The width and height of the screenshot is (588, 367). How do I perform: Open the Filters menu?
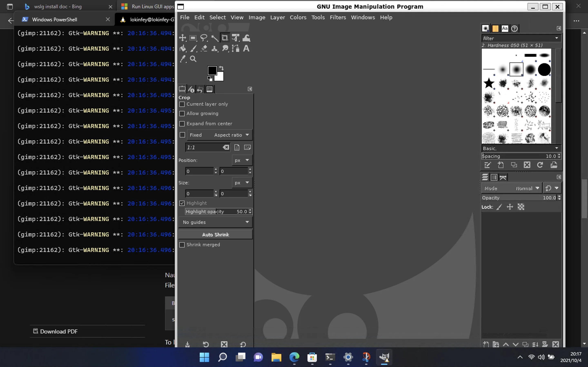pos(338,18)
